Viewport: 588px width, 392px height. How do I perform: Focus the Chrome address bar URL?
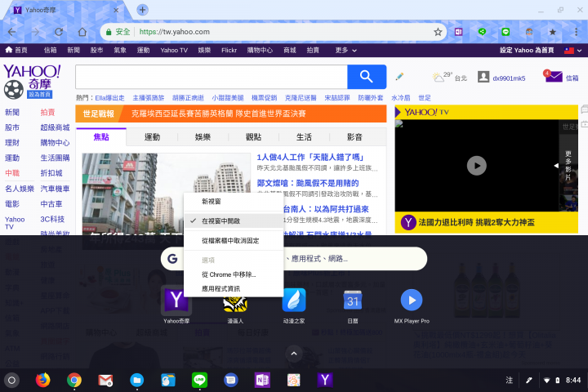click(174, 32)
